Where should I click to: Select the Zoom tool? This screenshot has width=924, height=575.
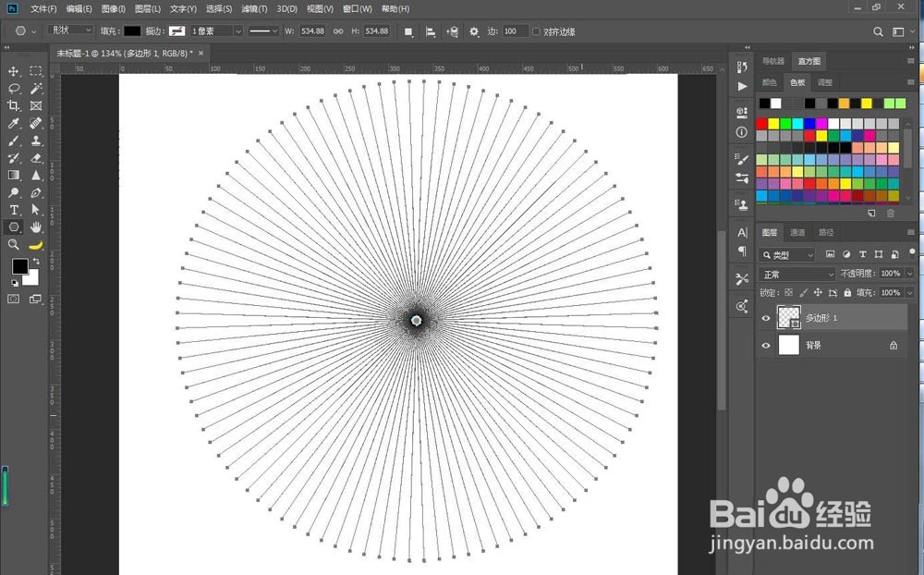coord(14,244)
